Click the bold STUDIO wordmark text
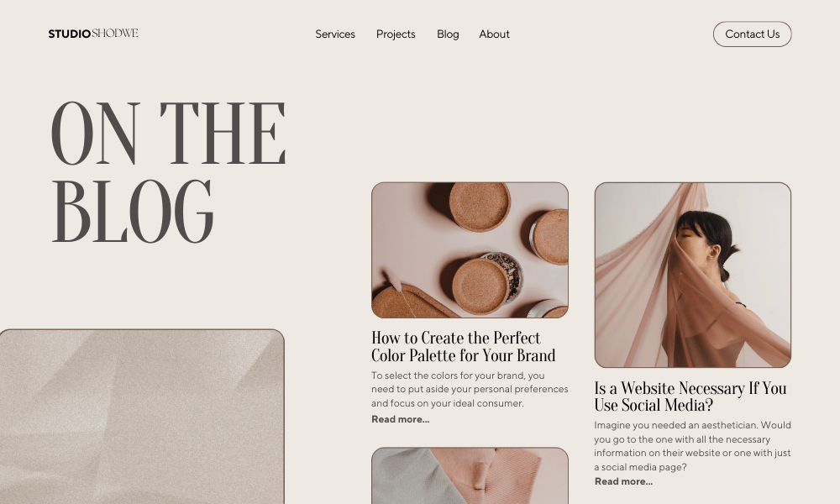The height and width of the screenshot is (504, 840). click(x=70, y=34)
